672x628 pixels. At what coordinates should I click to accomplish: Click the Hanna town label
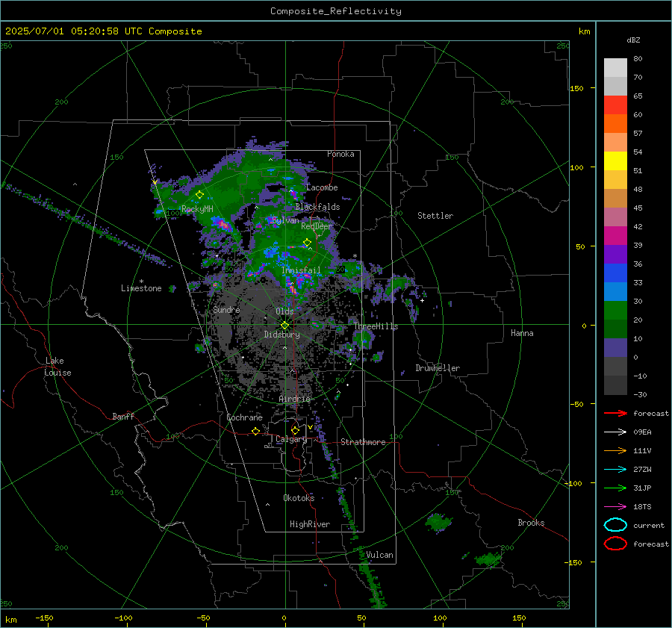522,333
